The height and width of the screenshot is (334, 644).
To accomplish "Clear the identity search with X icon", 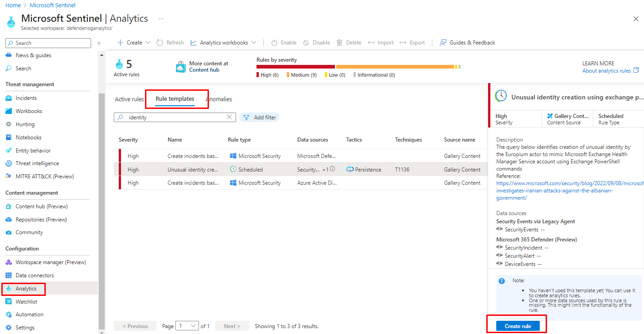I will pos(229,117).
